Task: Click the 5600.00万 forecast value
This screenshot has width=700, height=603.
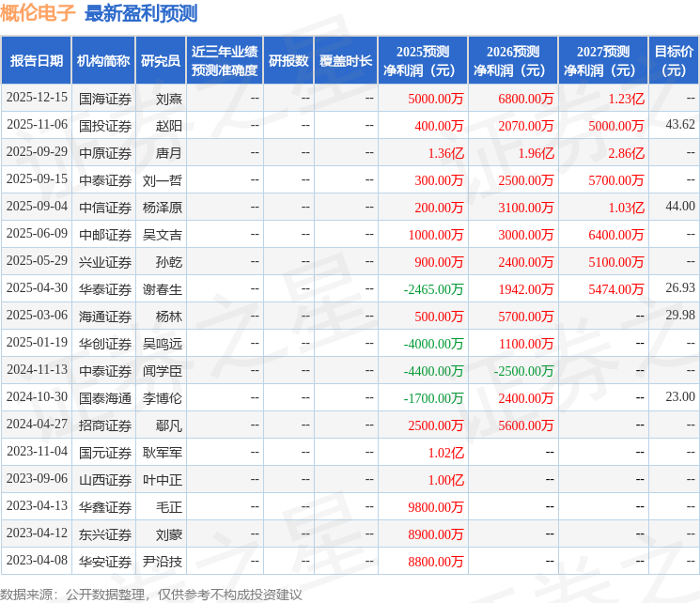Action: click(526, 425)
